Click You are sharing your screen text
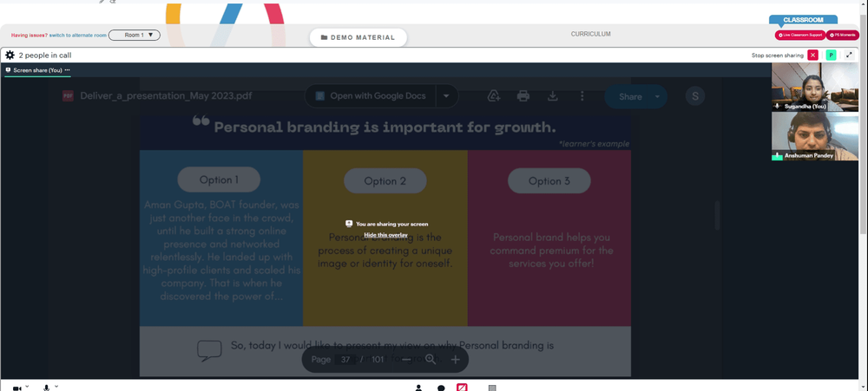Viewport: 868px width, 391px height. tap(392, 224)
